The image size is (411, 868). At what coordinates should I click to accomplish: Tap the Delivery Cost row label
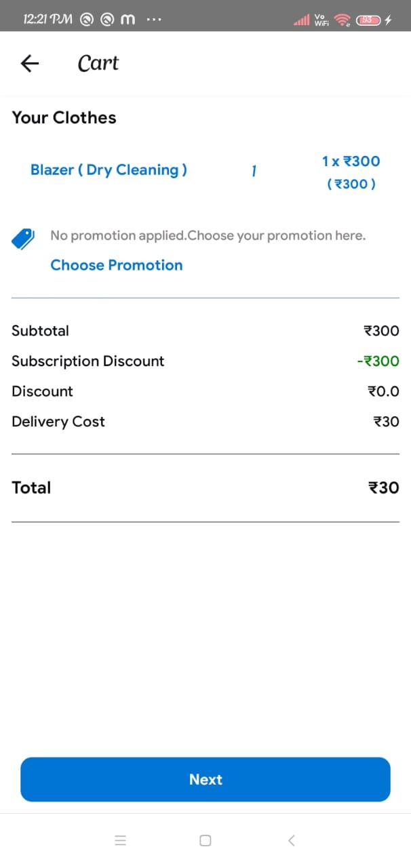(x=58, y=422)
